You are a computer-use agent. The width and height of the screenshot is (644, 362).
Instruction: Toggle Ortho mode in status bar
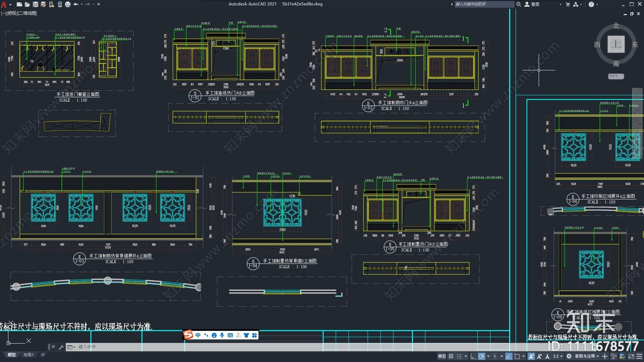[x=474, y=356]
